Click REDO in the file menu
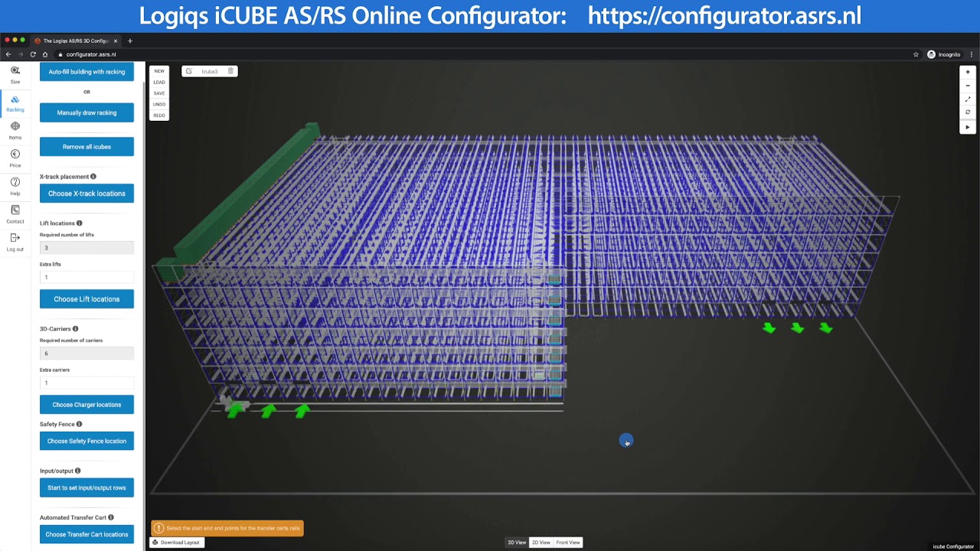This screenshot has width=980, height=551. coord(159,116)
